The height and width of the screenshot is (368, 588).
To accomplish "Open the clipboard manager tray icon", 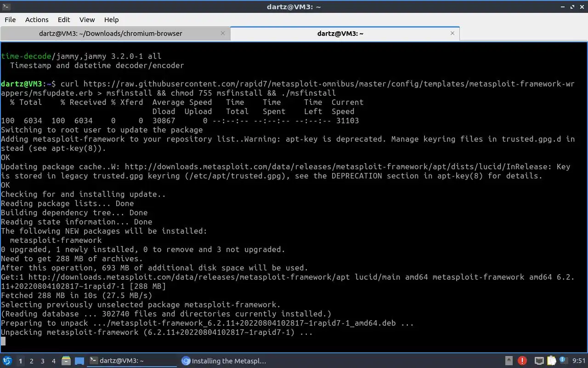I will tap(551, 361).
